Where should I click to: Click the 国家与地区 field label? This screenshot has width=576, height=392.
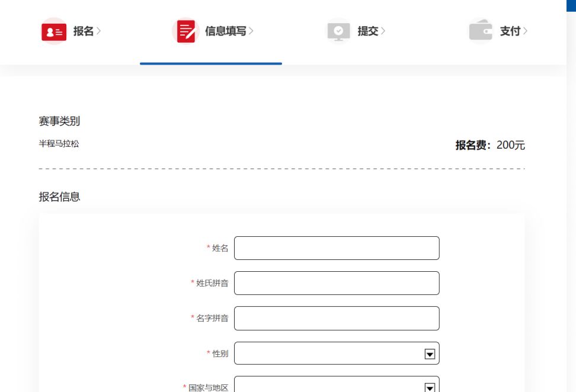click(x=208, y=388)
